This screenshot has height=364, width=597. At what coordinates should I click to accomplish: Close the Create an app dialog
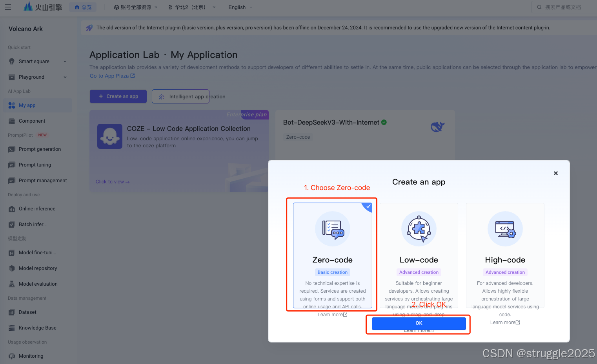(556, 173)
